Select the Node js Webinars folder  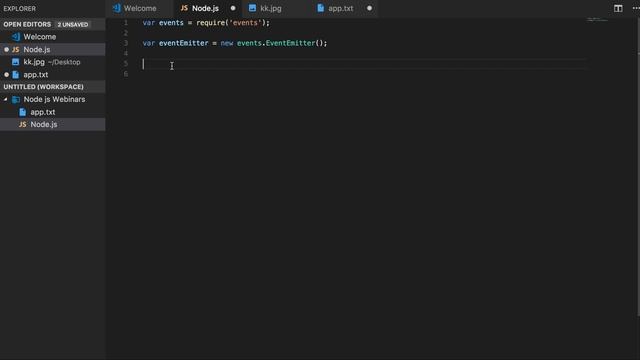click(53, 100)
